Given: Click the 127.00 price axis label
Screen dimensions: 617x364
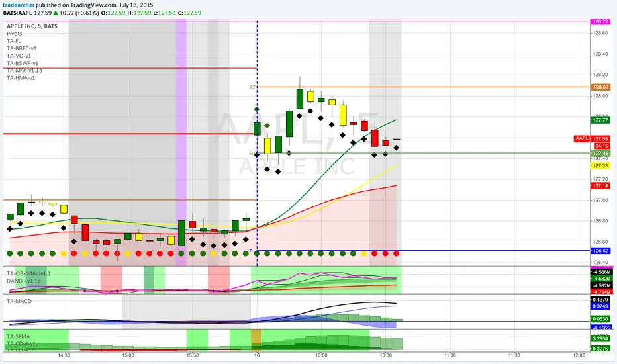Looking at the screenshot, I should tap(600, 200).
